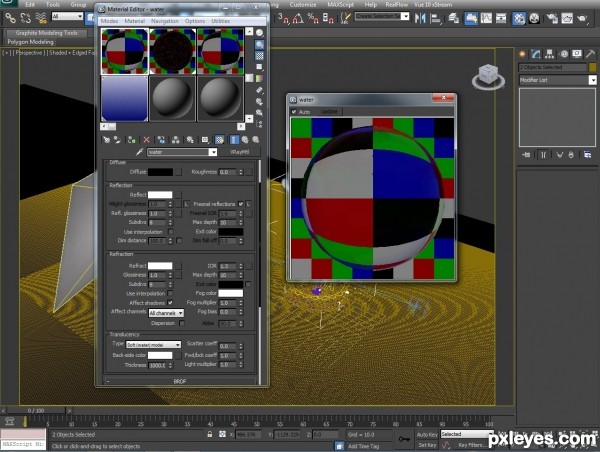Screen dimensions: 600x452
Task: Open the MAXScript menu
Action: click(341, 5)
